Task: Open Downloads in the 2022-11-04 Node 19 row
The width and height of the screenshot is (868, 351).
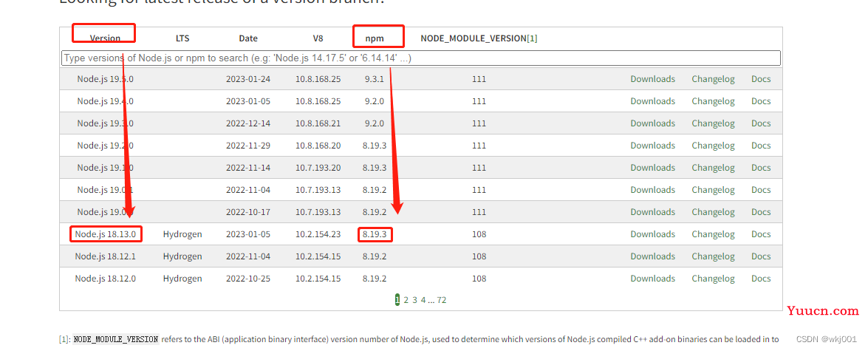Action: (652, 190)
